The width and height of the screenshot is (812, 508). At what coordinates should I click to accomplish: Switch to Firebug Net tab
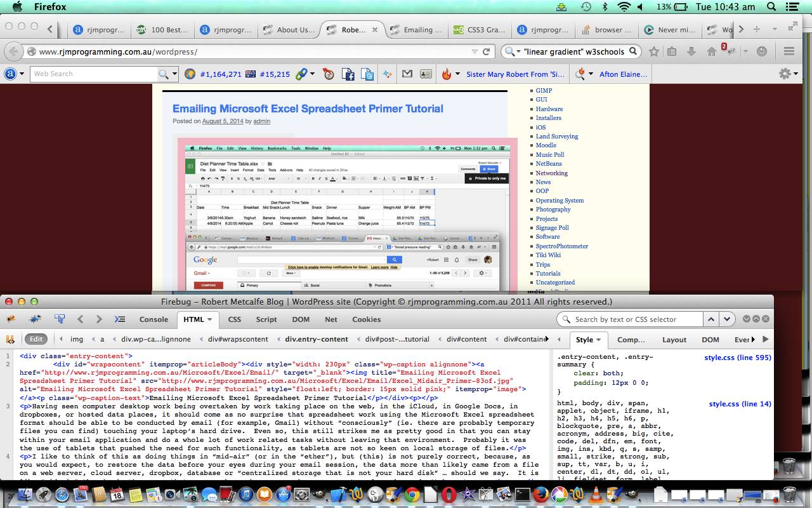click(331, 319)
